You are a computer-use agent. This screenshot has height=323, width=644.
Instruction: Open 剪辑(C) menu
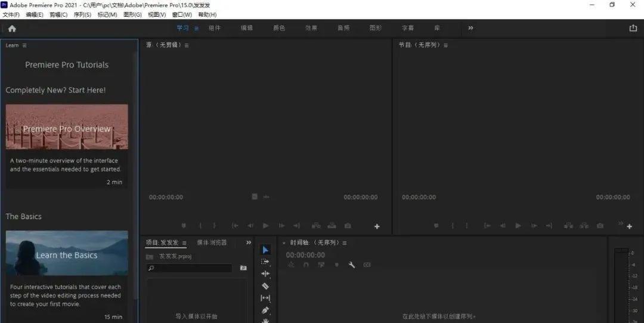58,14
